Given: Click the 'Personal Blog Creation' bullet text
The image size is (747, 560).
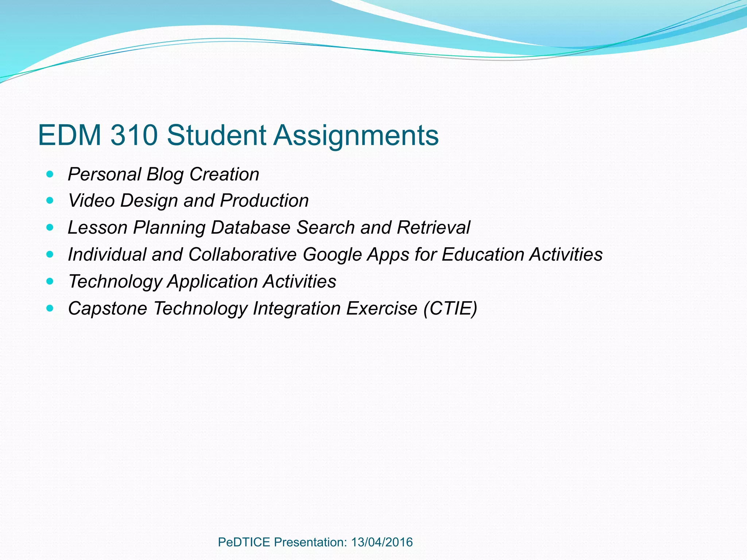Looking at the screenshot, I should coord(163,174).
